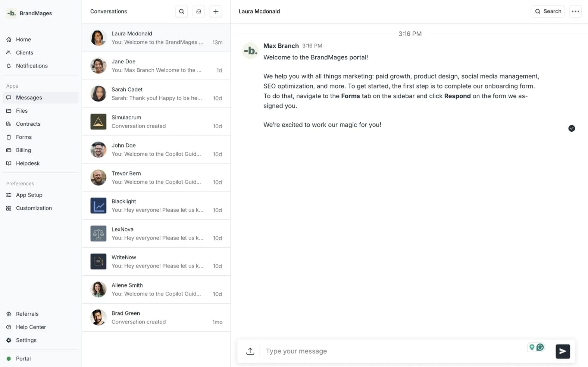The height and width of the screenshot is (367, 588).
Task: Open Contracts in the Apps list
Action: [x=41, y=124]
